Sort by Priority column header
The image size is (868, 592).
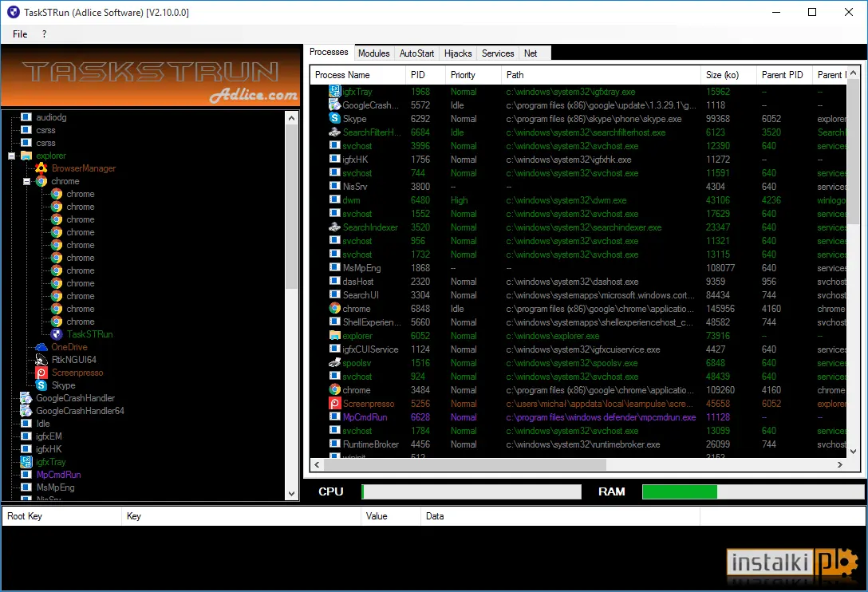473,75
